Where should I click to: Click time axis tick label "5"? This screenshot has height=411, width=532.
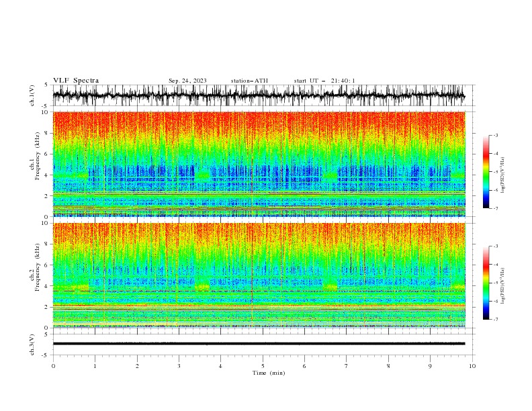coord(263,366)
